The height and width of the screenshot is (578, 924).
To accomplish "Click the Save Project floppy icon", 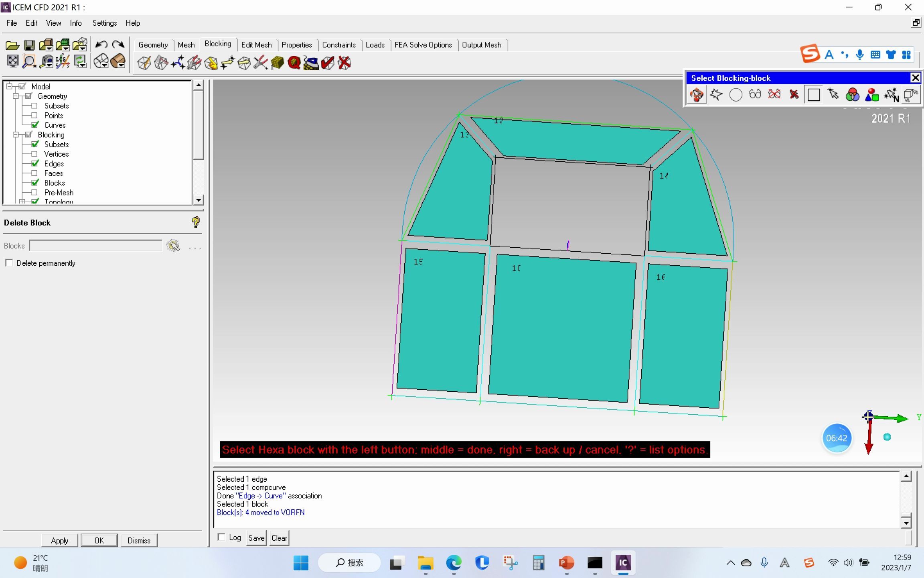I will 29,45.
